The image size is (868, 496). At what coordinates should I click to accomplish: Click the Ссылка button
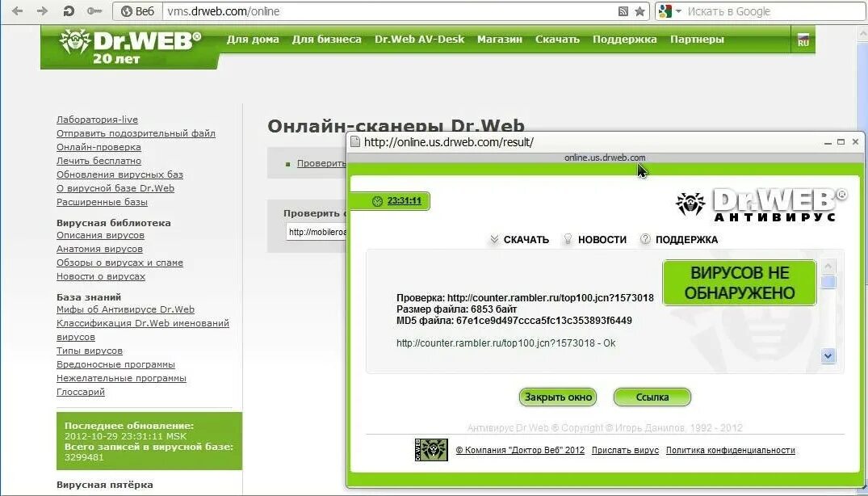(652, 397)
